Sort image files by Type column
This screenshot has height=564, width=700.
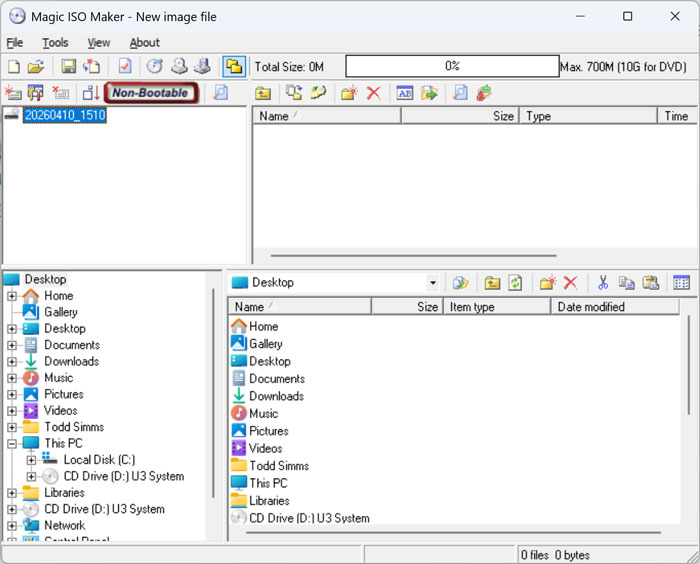pos(588,116)
